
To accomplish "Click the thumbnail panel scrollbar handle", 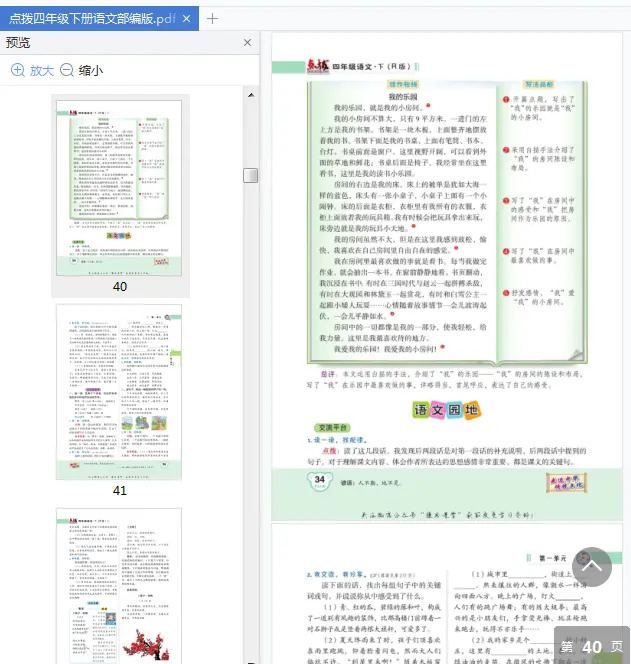I will 251,175.
